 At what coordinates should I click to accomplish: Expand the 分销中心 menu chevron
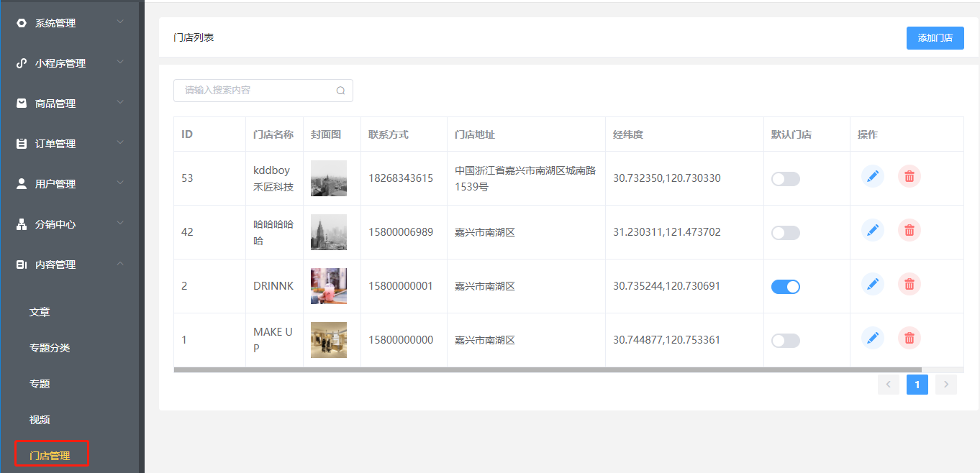point(120,224)
